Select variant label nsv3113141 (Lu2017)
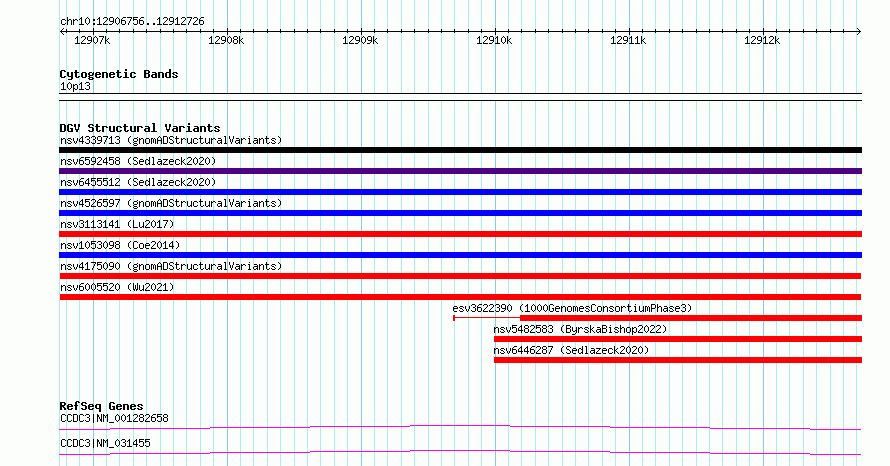The height and width of the screenshot is (466, 890). [x=117, y=224]
